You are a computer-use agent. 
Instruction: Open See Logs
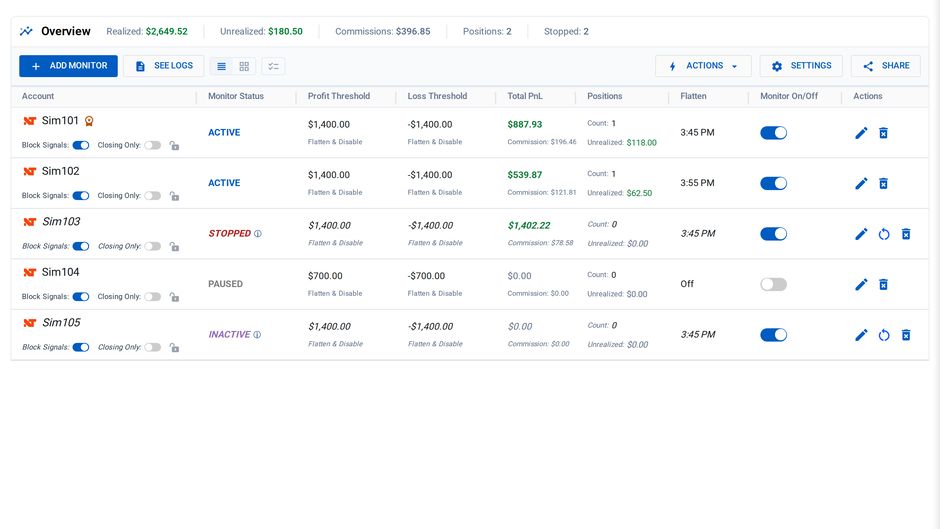pyautogui.click(x=164, y=66)
